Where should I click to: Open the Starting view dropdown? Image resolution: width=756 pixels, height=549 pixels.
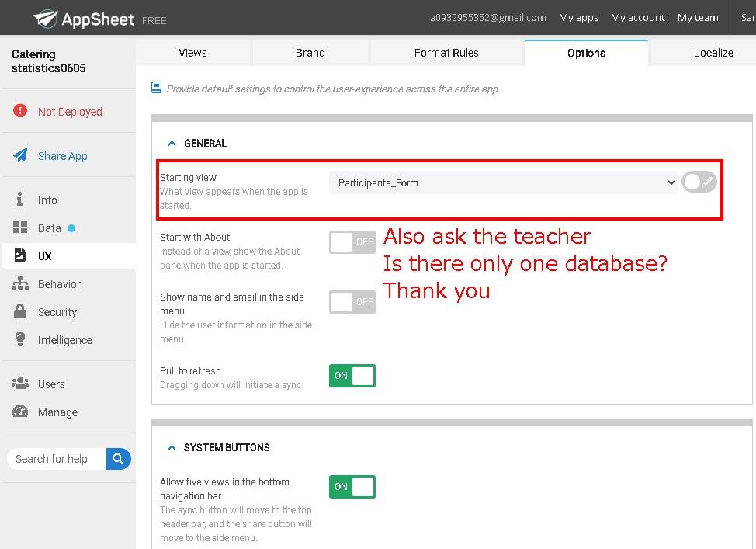[x=503, y=182]
